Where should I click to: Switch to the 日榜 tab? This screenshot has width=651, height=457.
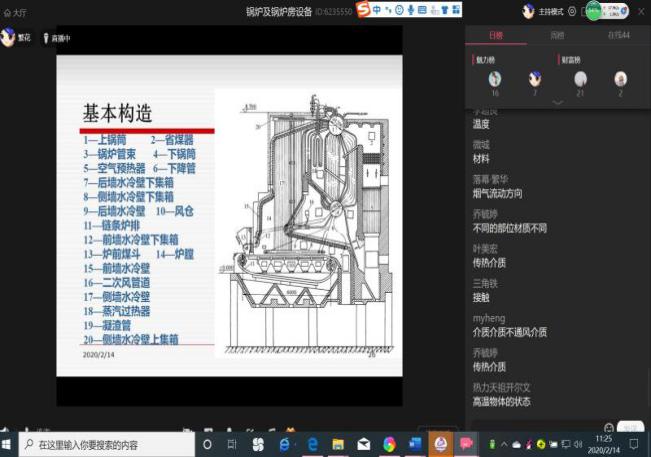pos(496,35)
